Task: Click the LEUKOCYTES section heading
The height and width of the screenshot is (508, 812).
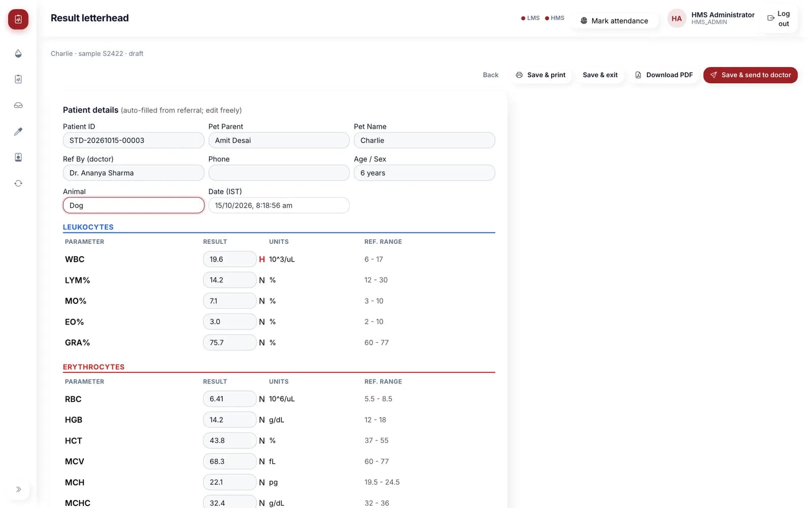Action: pyautogui.click(x=88, y=227)
